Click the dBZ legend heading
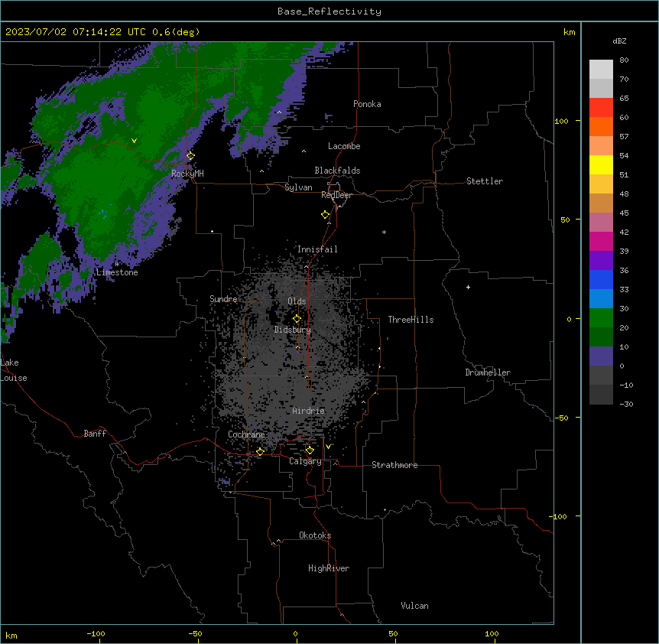The width and height of the screenshot is (659, 644). pyautogui.click(x=619, y=41)
